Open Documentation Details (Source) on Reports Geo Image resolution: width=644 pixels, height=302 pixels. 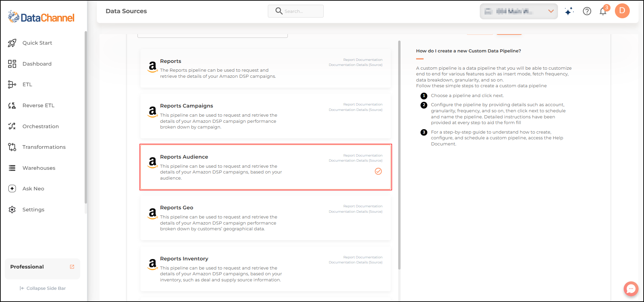(x=356, y=212)
